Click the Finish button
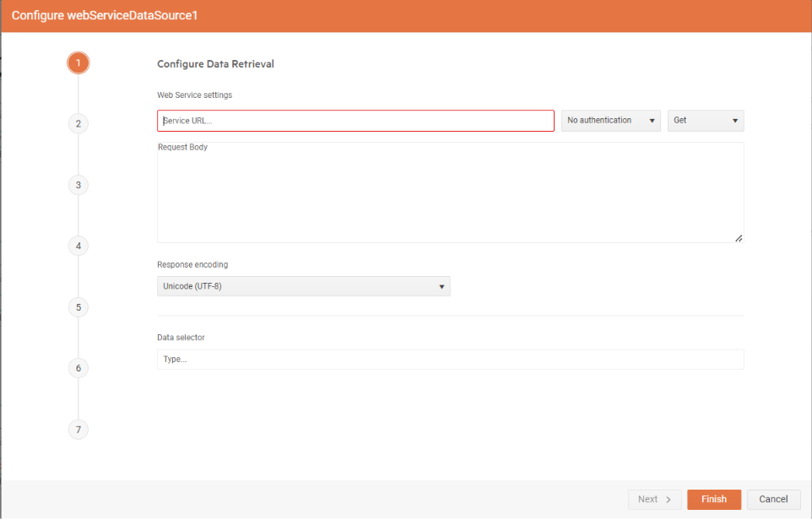This screenshot has width=812, height=520. tap(713, 499)
